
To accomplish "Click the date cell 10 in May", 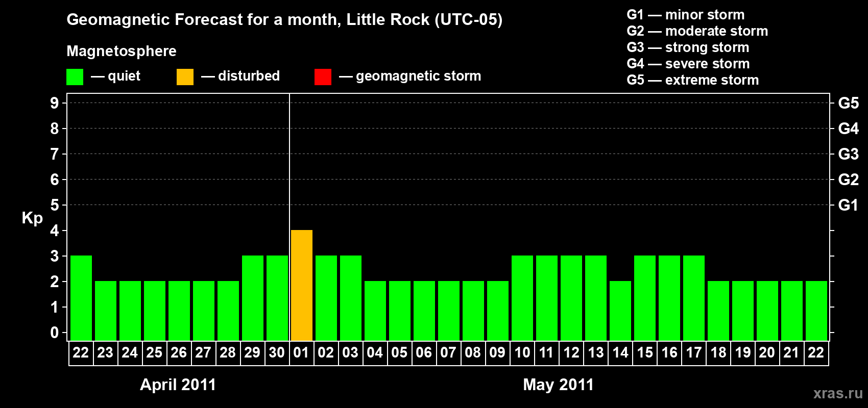I will pyautogui.click(x=522, y=353).
